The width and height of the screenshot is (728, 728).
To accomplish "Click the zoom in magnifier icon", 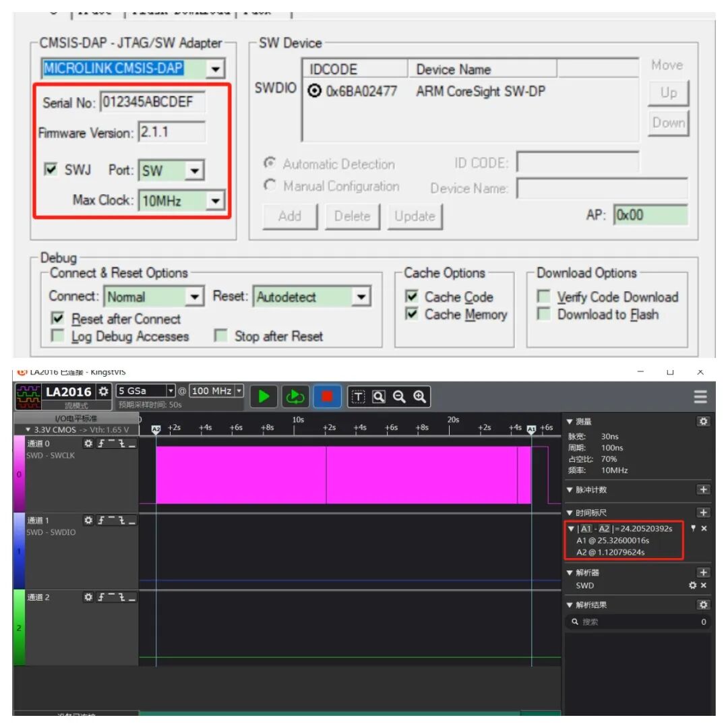I will 420,396.
